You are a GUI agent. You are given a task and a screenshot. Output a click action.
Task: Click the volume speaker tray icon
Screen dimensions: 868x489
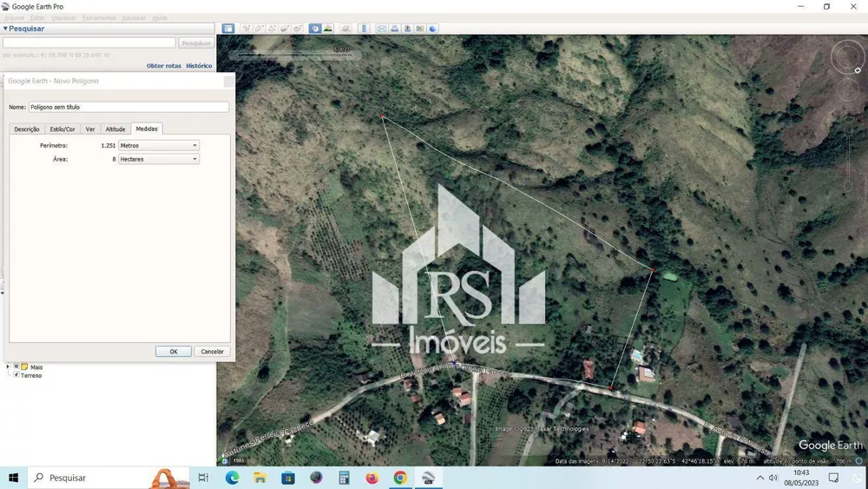[773, 478]
